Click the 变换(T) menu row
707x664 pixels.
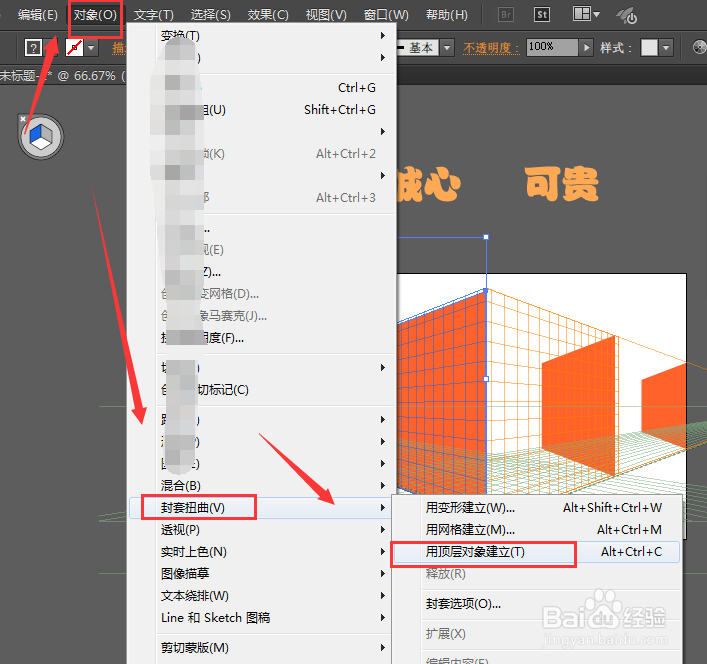click(262, 36)
